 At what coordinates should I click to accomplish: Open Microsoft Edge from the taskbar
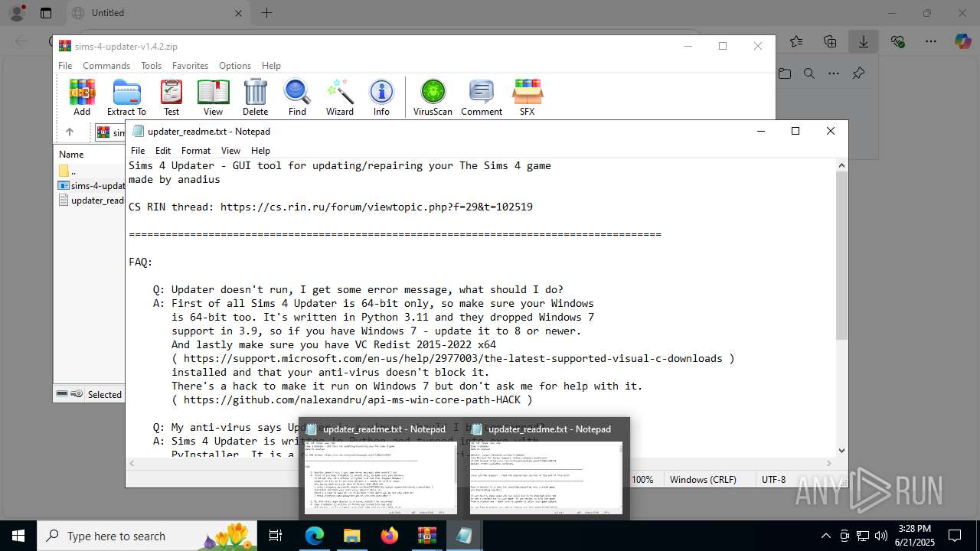315,536
